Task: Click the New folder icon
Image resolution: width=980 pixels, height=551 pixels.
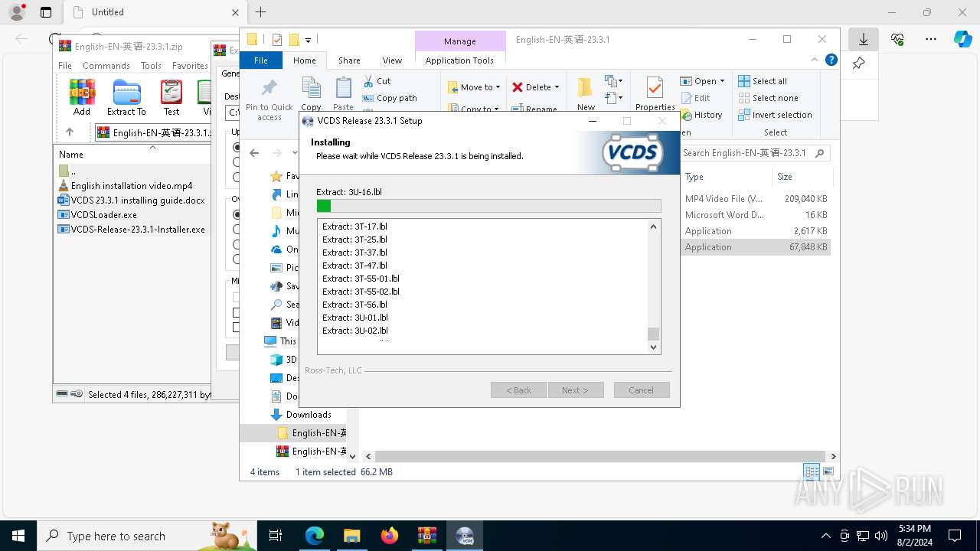Action: 586,94
